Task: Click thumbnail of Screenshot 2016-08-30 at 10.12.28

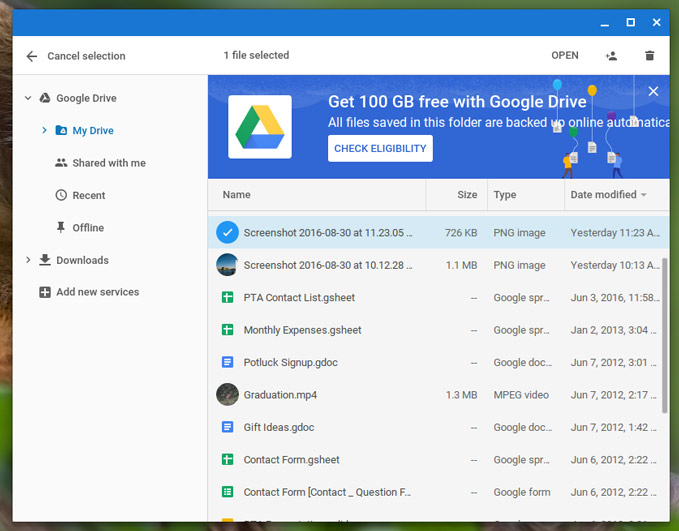Action: click(x=227, y=265)
